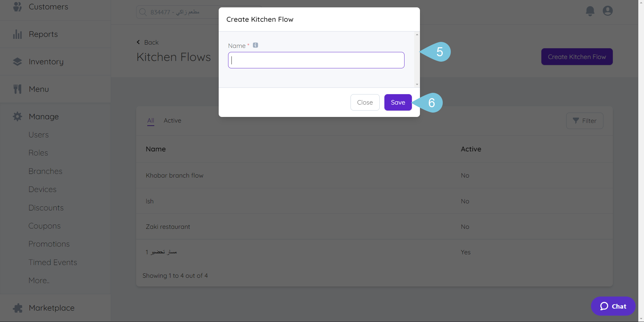Open Reports via the bar-chart icon

(x=17, y=34)
